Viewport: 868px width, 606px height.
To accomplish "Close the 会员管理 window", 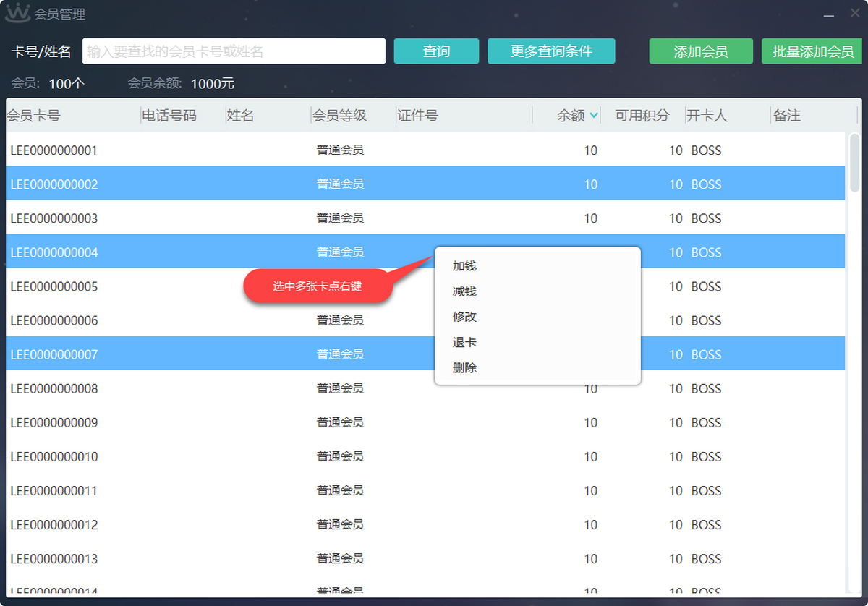I will 854,14.
